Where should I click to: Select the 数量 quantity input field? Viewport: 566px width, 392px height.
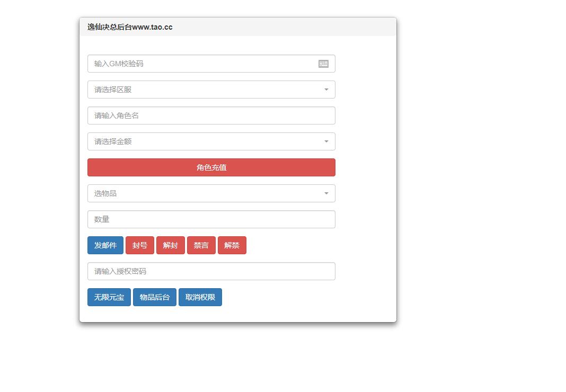click(211, 219)
